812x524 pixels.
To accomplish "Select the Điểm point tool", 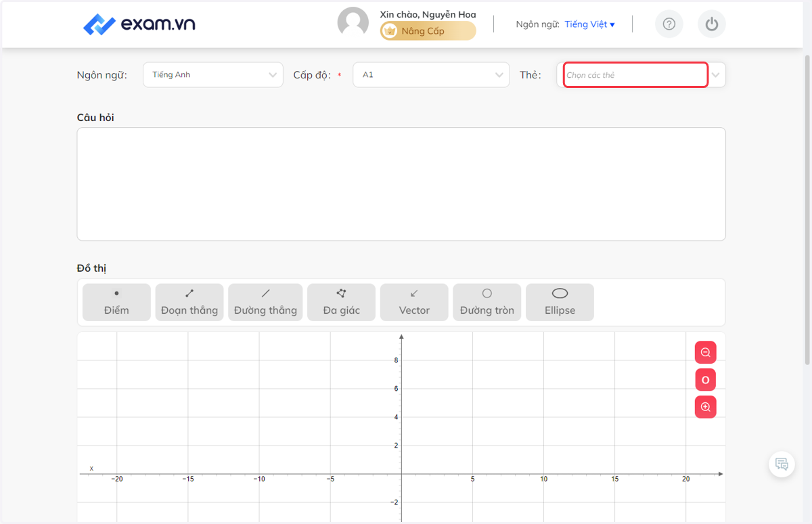I will pos(116,302).
